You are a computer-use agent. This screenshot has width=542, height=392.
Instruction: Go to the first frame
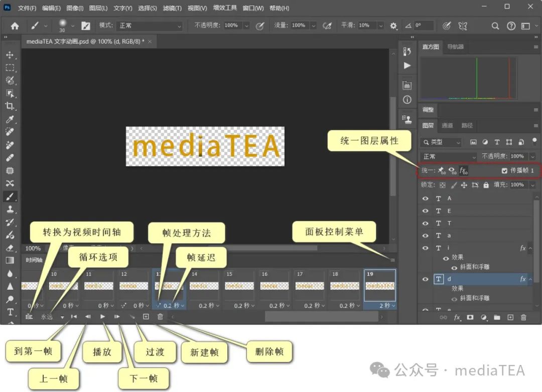74,316
